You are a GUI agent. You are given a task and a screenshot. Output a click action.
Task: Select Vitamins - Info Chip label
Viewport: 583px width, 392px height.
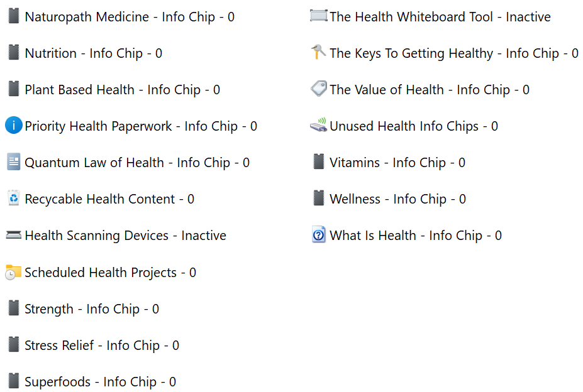click(x=397, y=163)
